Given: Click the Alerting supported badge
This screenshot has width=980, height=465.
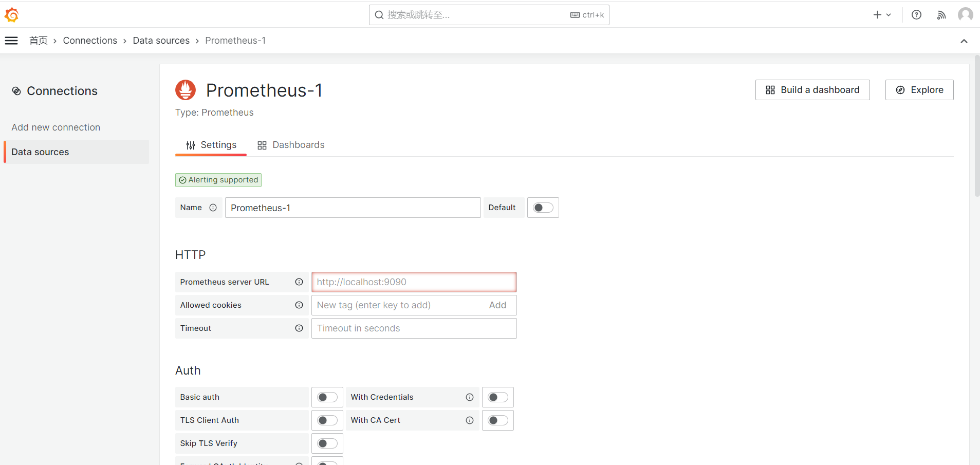Looking at the screenshot, I should (218, 180).
